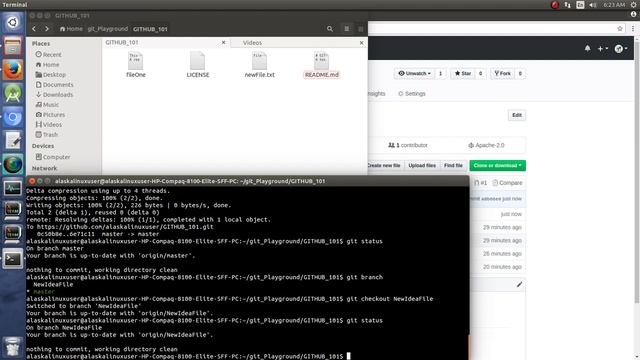Close the Videos tab
This screenshot has width=640, height=360.
click(361, 42)
